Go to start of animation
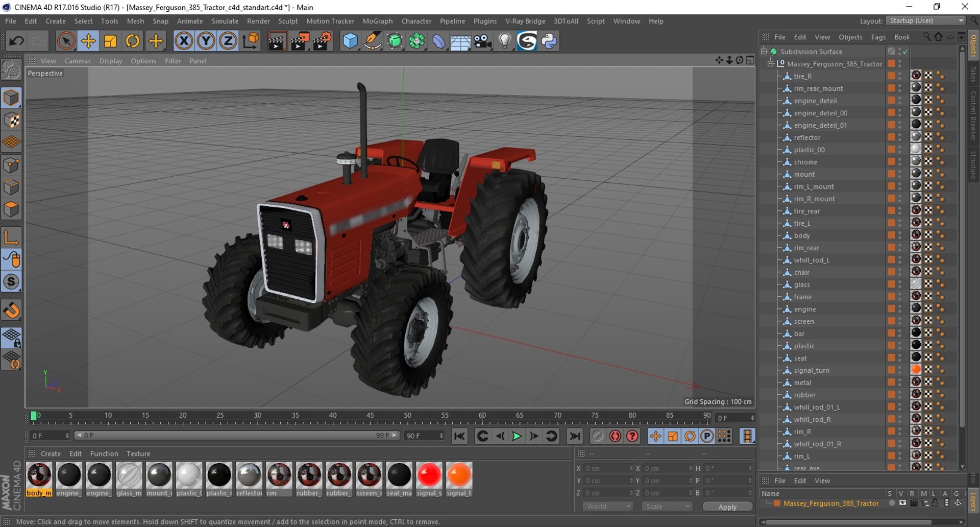Viewport: 980px width, 527px height. [x=459, y=436]
